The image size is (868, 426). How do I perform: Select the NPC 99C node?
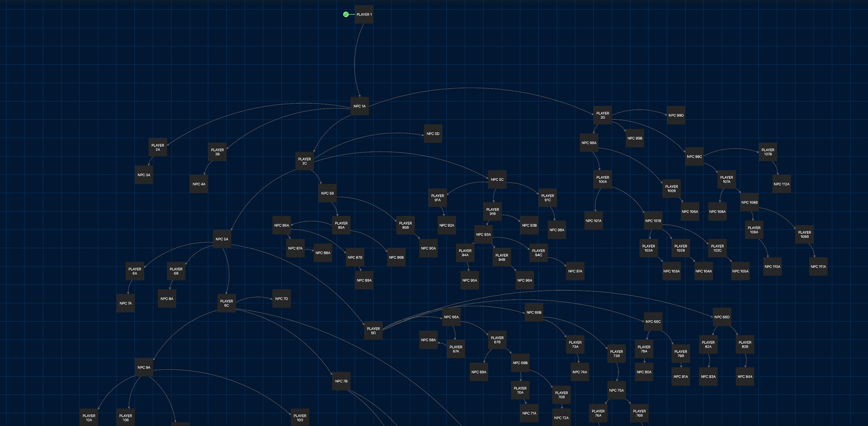694,157
